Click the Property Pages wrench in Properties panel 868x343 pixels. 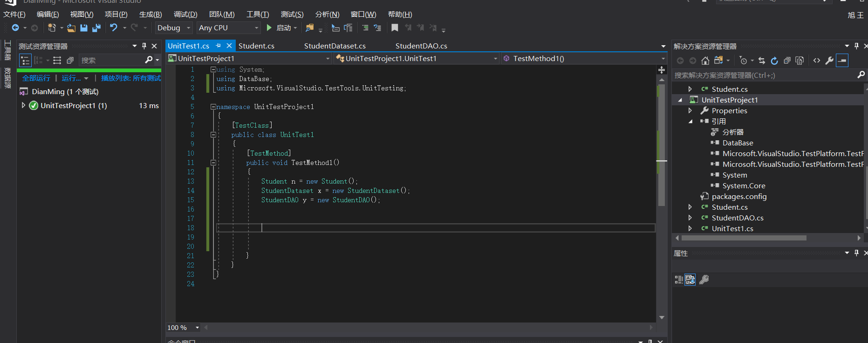tap(704, 280)
